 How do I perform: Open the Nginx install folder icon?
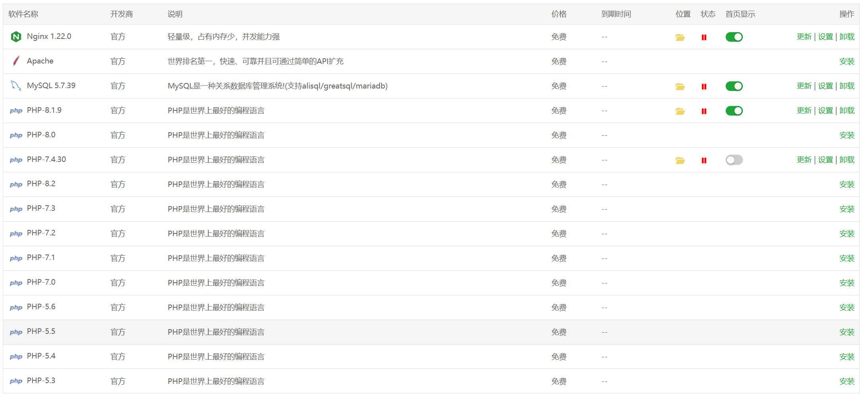tap(680, 37)
